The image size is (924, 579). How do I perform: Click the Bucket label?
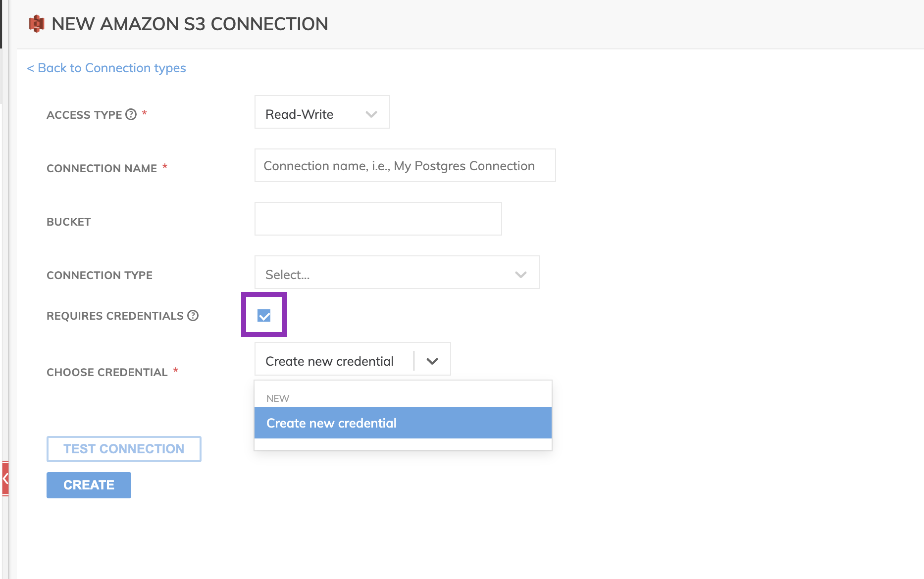pos(69,222)
